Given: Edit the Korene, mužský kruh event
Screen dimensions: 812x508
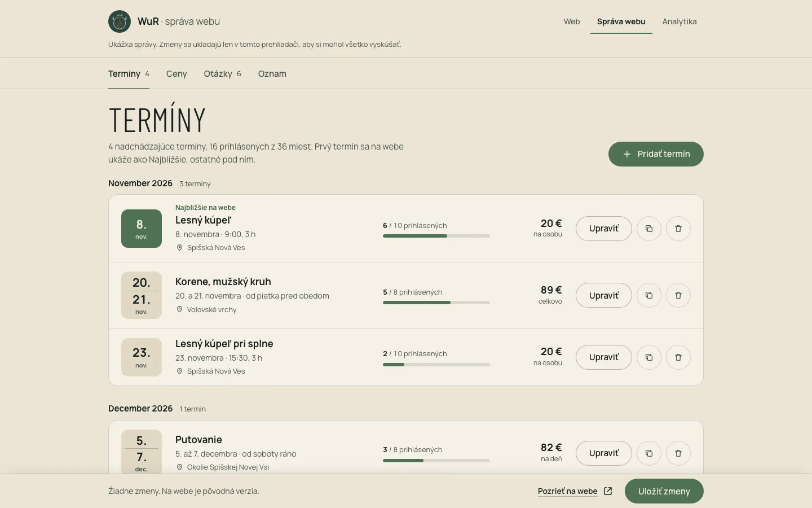Looking at the screenshot, I should point(604,295).
